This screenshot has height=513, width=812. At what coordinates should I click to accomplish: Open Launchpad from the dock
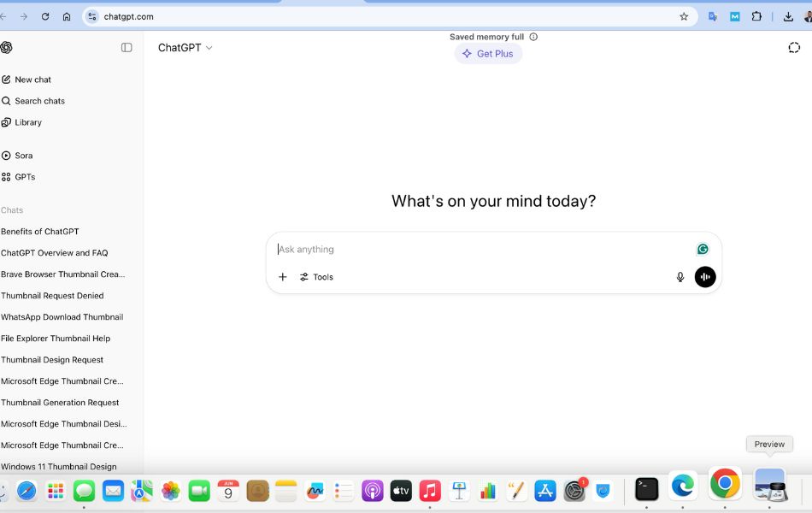point(56,490)
